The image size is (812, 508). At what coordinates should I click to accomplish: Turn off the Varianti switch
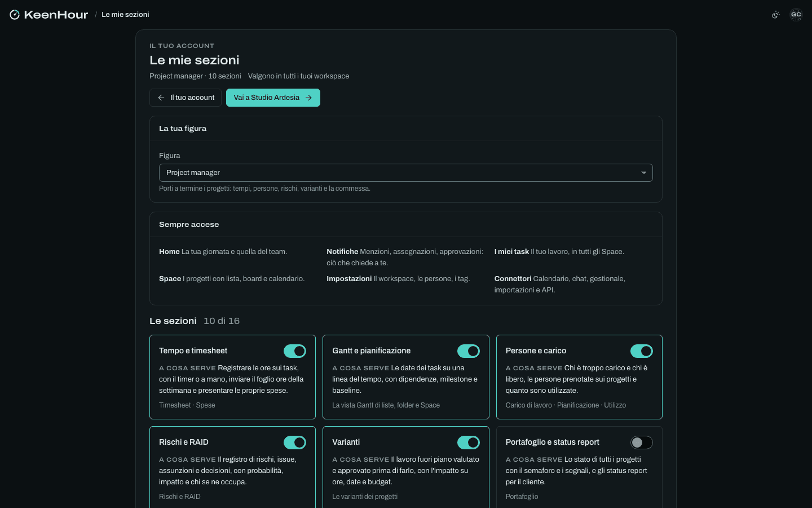(469, 443)
